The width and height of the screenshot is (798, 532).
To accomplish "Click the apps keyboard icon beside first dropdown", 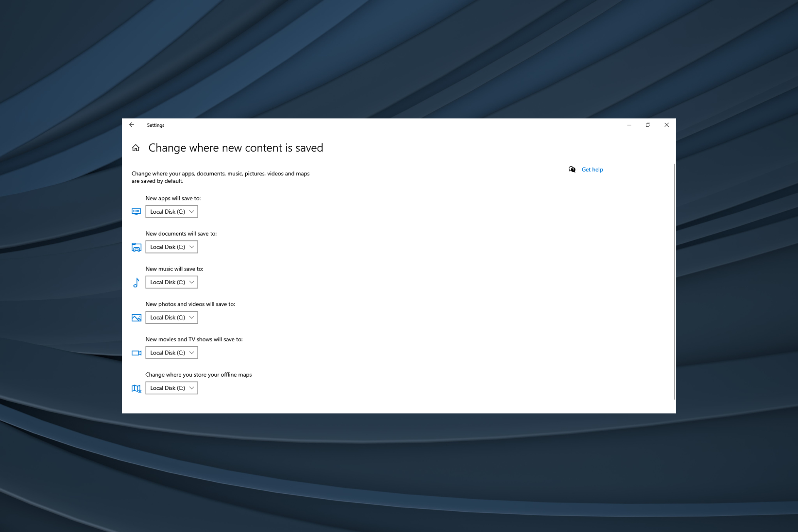I will (136, 212).
